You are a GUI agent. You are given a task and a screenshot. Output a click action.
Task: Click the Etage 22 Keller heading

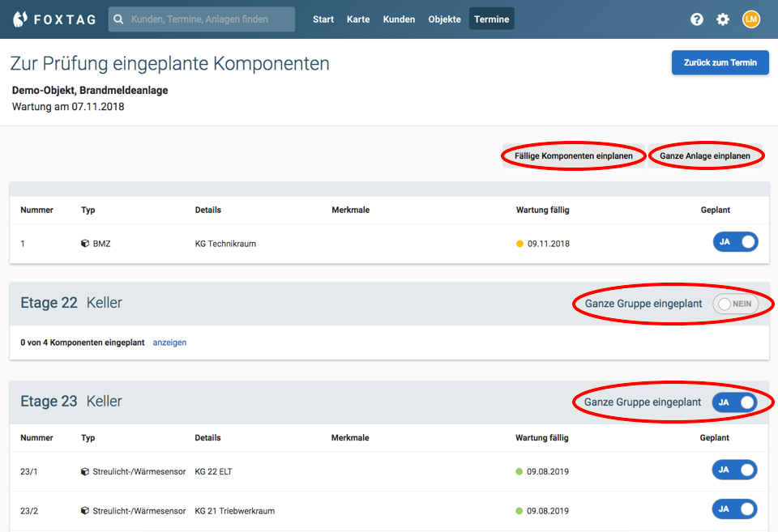(x=71, y=303)
